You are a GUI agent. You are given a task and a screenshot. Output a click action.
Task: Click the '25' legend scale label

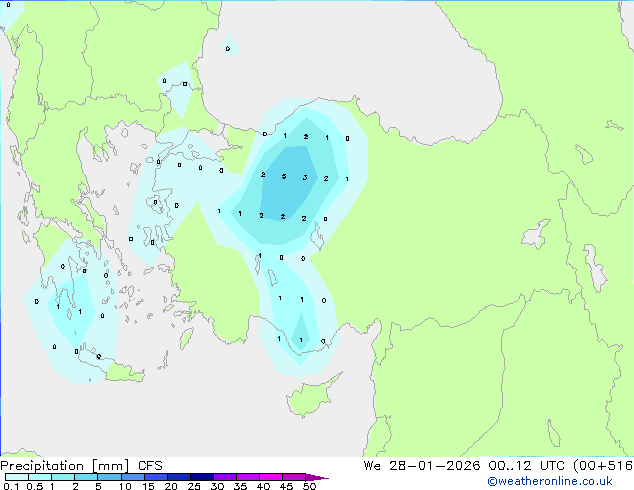tap(194, 486)
